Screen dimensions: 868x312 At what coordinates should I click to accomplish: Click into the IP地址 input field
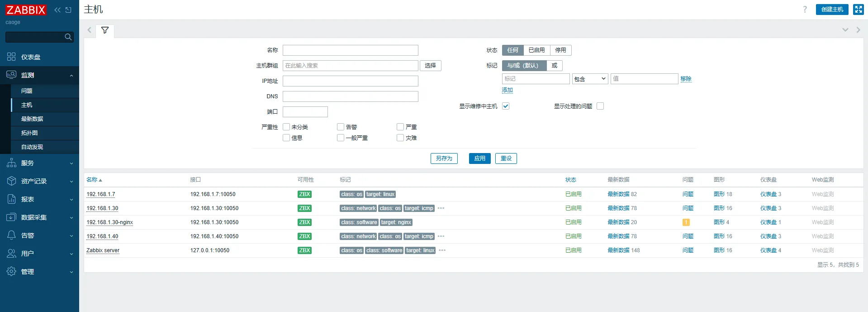pos(351,81)
